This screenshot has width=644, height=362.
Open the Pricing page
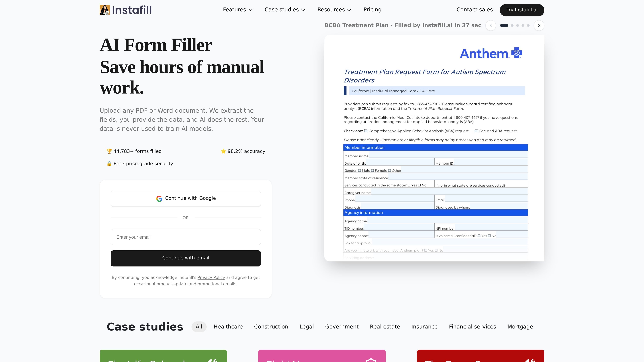(372, 10)
